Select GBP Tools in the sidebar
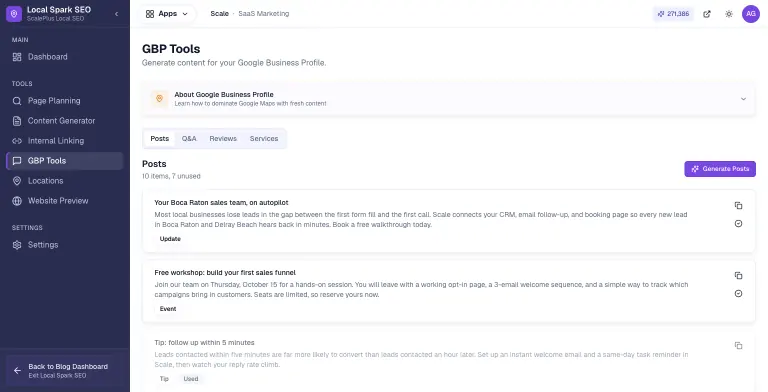The width and height of the screenshot is (768, 392). coord(65,161)
